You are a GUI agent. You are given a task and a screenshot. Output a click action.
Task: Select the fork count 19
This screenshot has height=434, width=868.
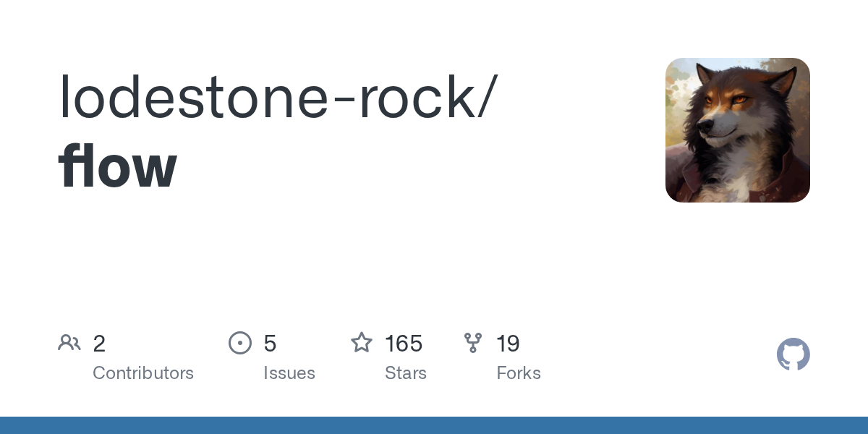coord(508,344)
